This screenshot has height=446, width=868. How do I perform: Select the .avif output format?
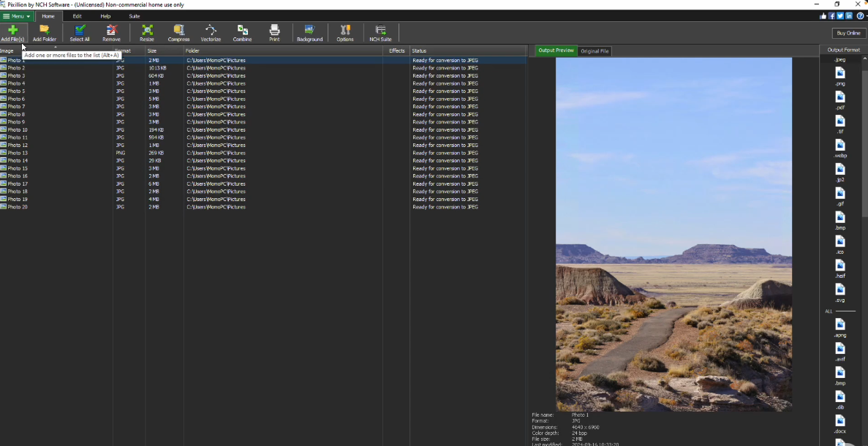click(840, 352)
